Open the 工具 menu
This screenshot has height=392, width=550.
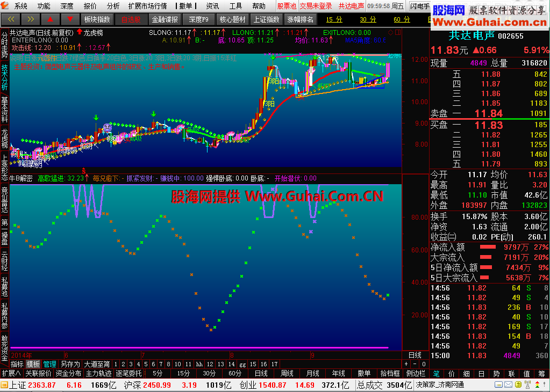pyautogui.click(x=235, y=6)
